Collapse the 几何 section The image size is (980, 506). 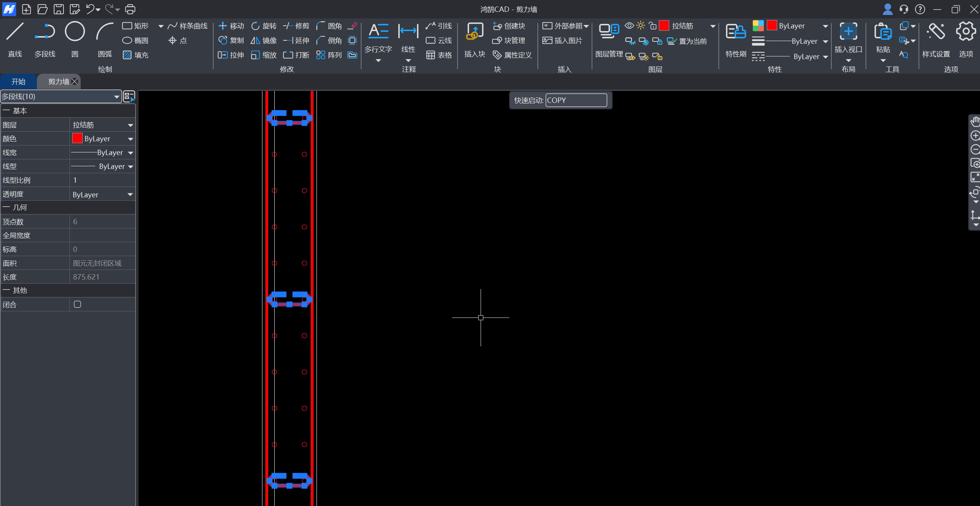[x=7, y=207]
